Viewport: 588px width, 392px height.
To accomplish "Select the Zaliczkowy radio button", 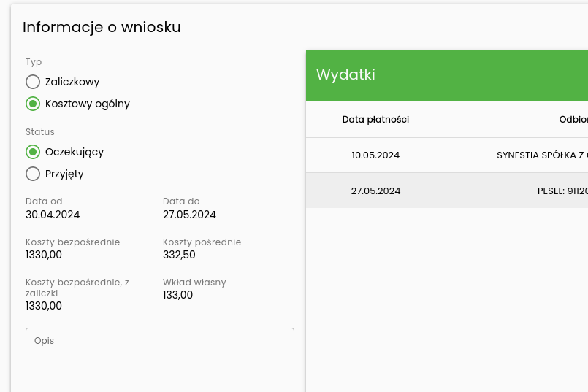I will point(33,82).
